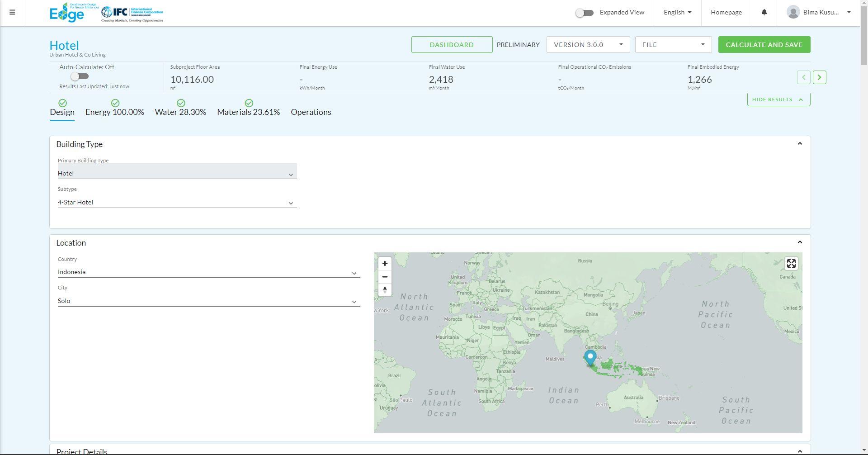This screenshot has height=455, width=868.
Task: Zoom in on the map
Action: 385,264
